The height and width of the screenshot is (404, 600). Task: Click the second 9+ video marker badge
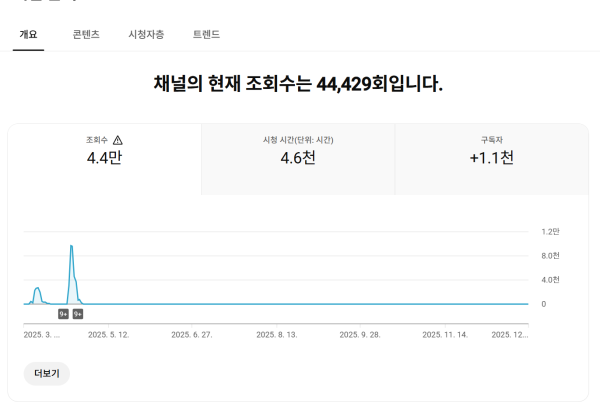point(77,314)
